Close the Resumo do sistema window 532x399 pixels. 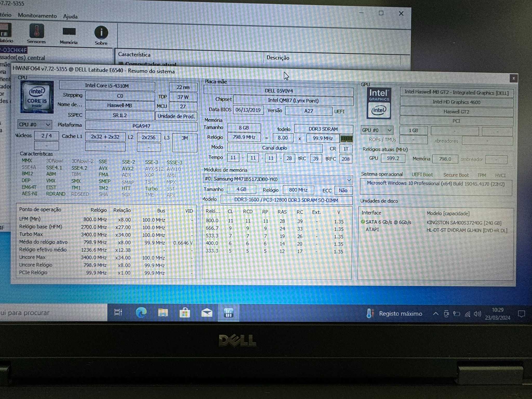(513, 78)
